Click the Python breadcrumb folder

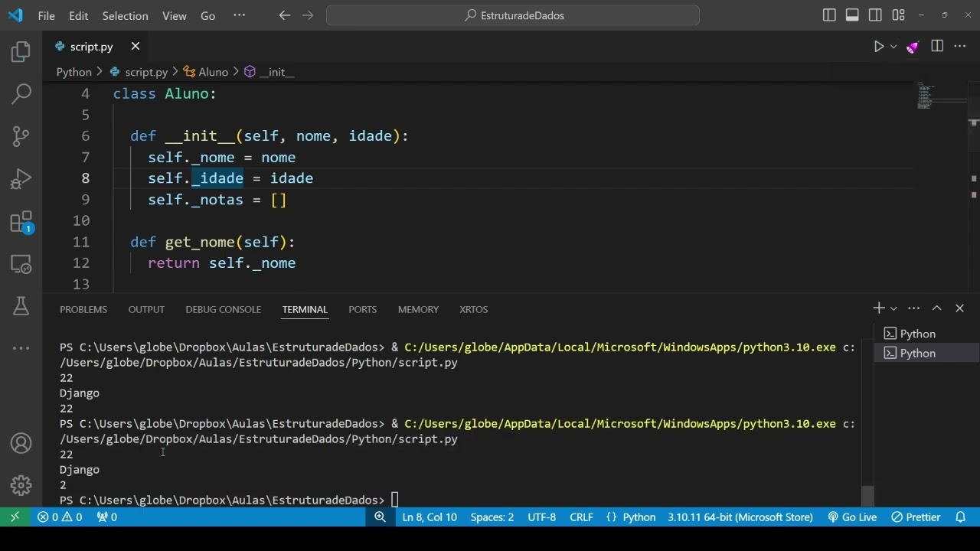pyautogui.click(x=73, y=72)
